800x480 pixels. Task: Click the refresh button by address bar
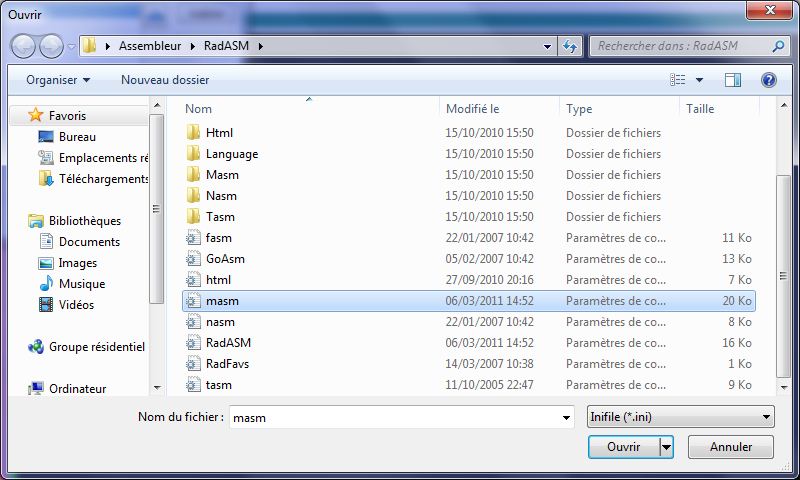coord(569,46)
